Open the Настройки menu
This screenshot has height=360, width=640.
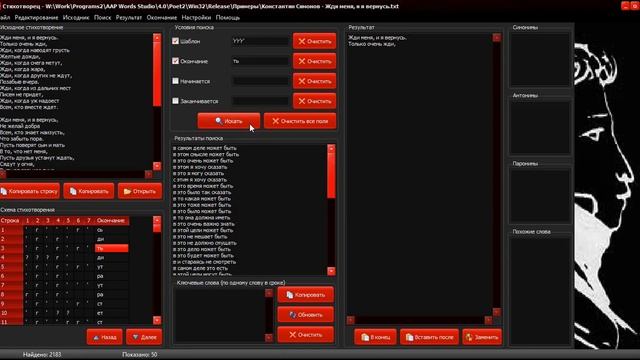click(x=196, y=18)
